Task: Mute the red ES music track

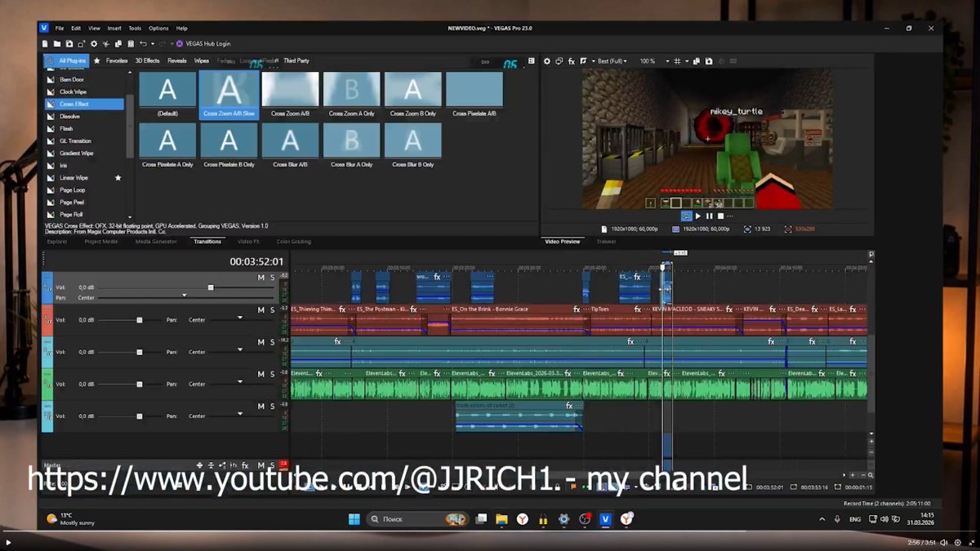Action: [261, 310]
